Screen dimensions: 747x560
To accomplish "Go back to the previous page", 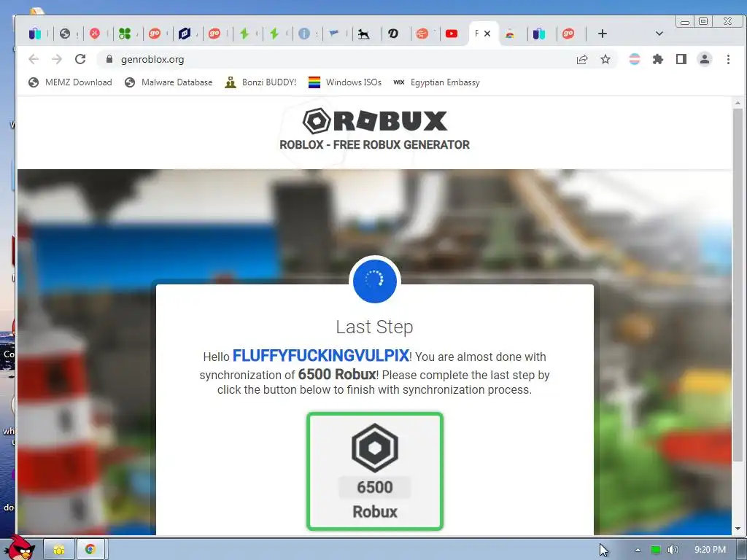I will 34,59.
